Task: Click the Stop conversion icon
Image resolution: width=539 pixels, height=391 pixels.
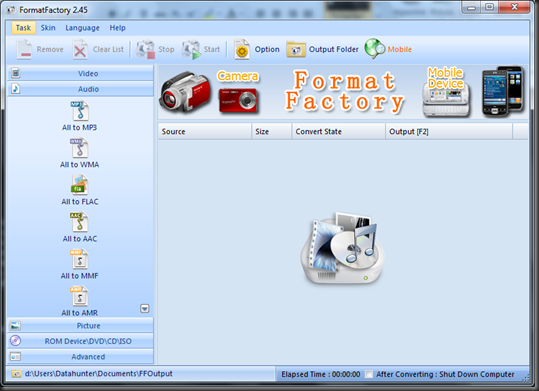Action: (145, 50)
